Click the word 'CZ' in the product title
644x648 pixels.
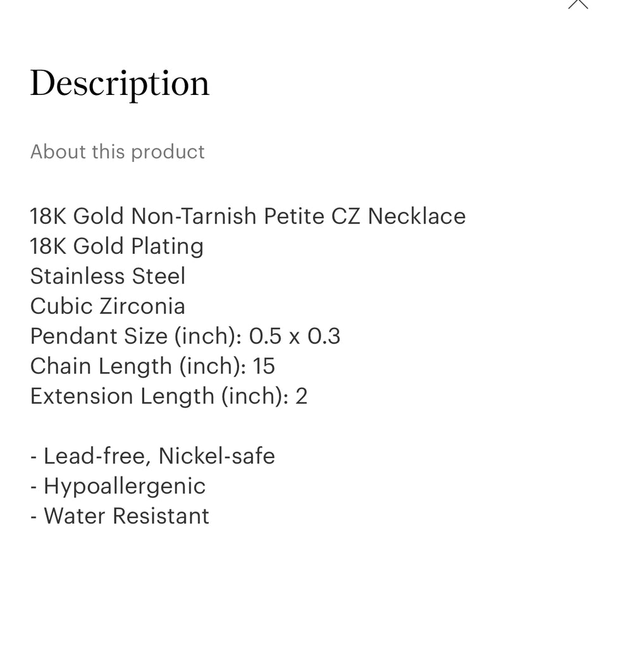(x=346, y=216)
